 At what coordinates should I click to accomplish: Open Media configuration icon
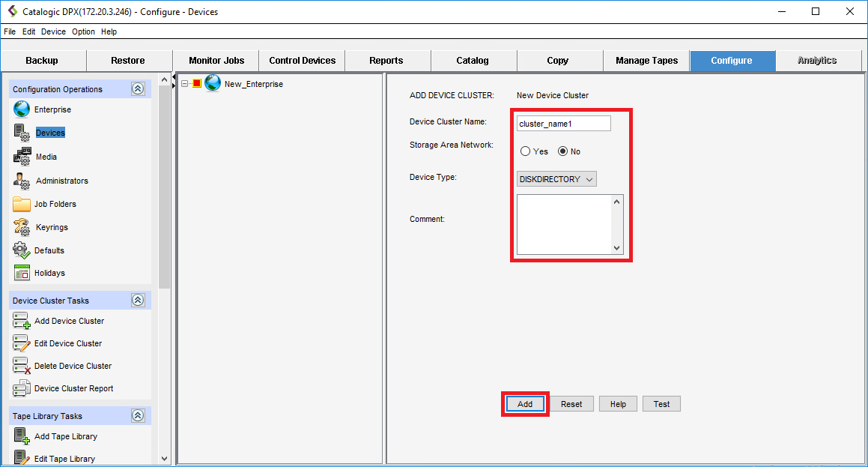click(x=22, y=157)
